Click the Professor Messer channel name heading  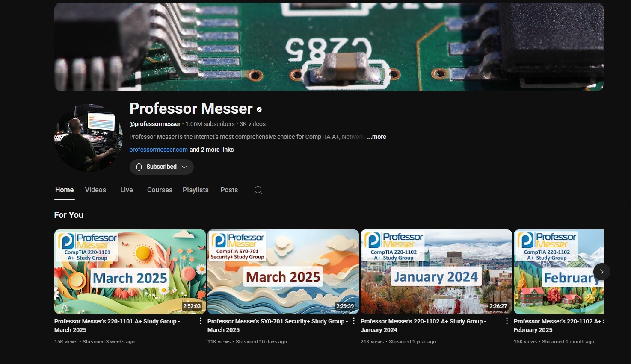[x=191, y=109]
